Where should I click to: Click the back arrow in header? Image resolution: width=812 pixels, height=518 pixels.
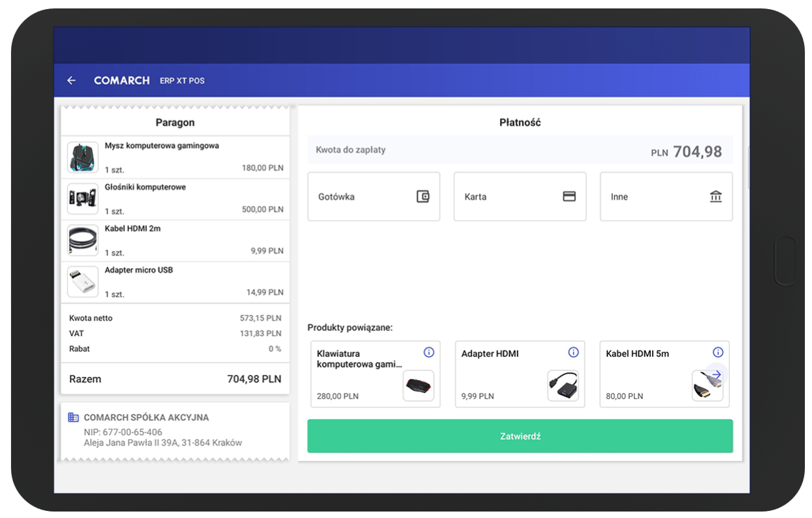pos(71,80)
